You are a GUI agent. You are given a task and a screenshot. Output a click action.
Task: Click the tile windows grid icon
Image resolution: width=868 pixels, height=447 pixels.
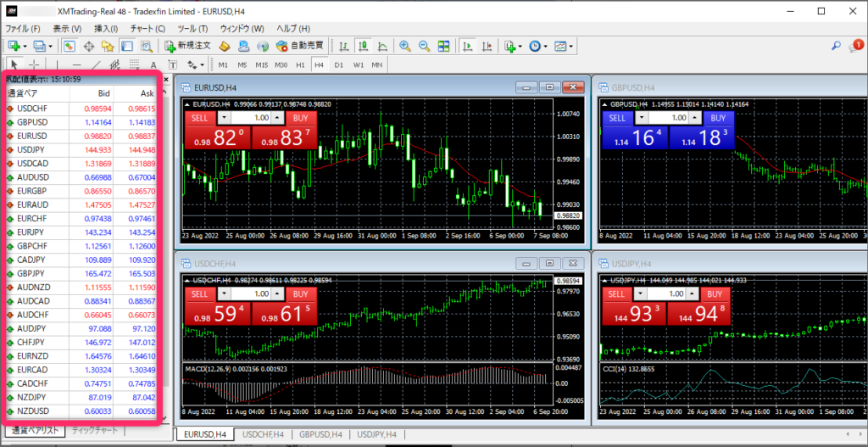point(446,46)
